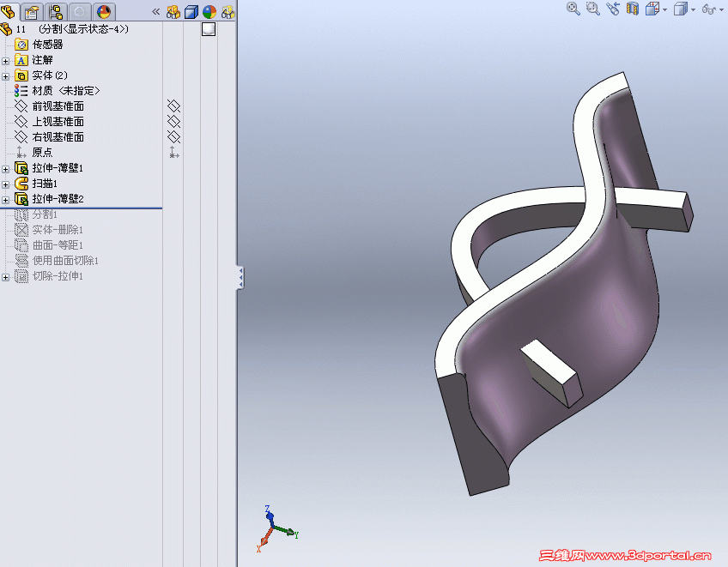Click Zoom to Fit magnifier icon
The height and width of the screenshot is (567, 728).
573,9
